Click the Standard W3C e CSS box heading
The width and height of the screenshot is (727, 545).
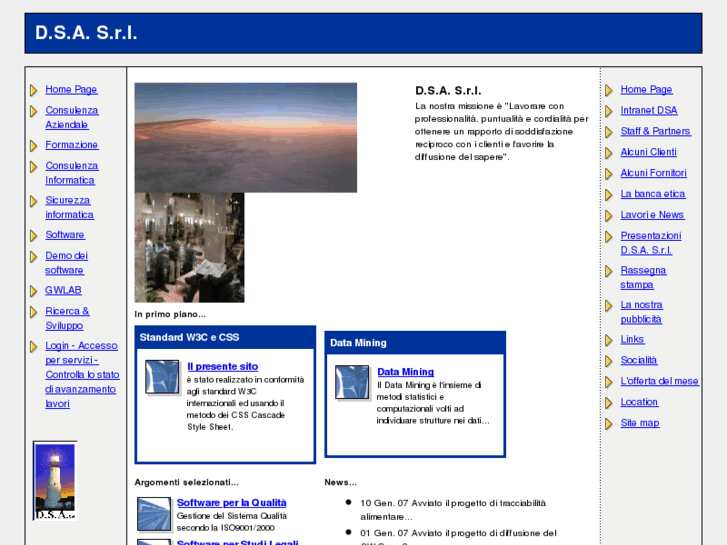pos(189,337)
